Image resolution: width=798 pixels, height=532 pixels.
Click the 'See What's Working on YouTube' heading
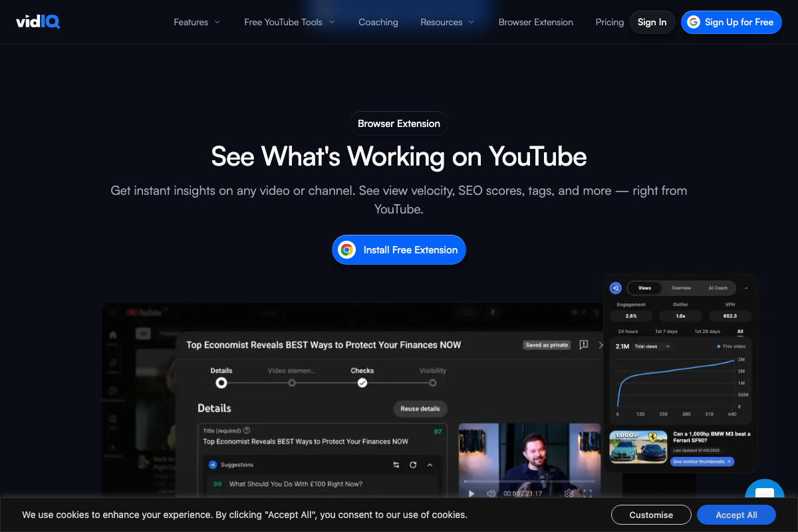click(399, 156)
